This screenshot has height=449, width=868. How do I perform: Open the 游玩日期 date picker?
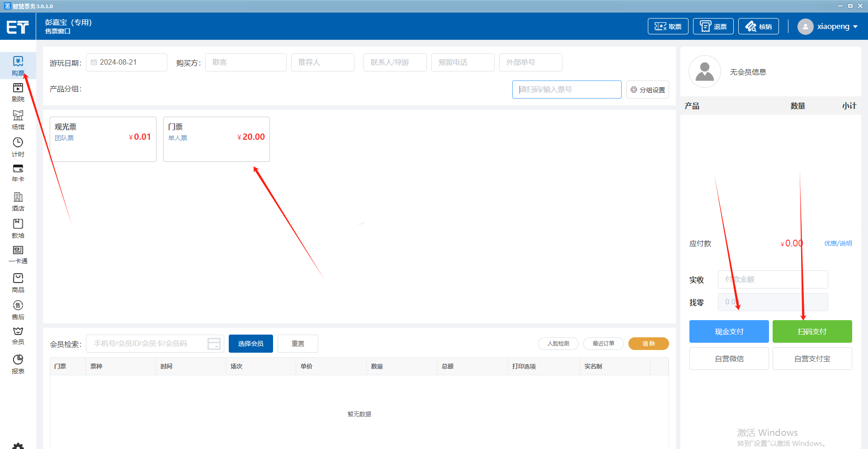coord(127,62)
